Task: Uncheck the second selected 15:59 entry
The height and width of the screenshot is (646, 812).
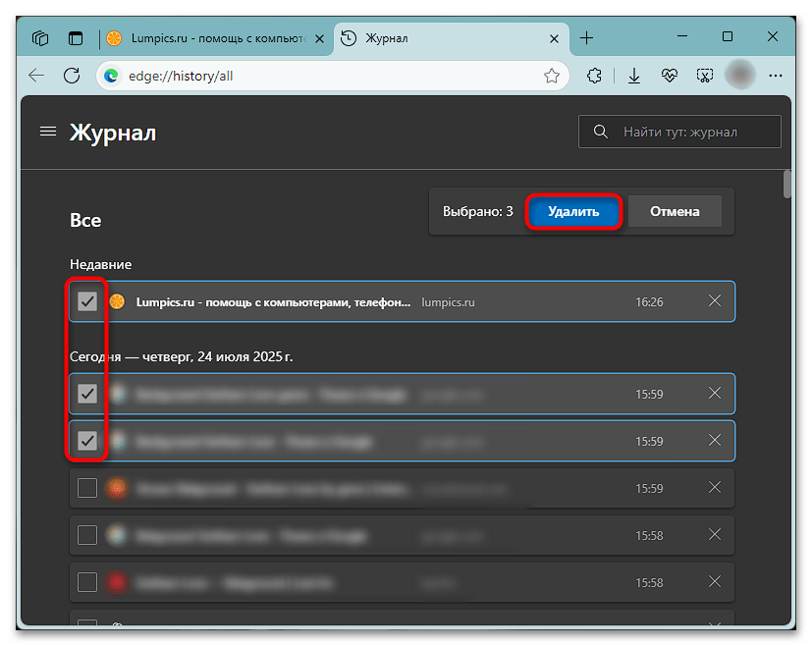Action: coord(86,441)
